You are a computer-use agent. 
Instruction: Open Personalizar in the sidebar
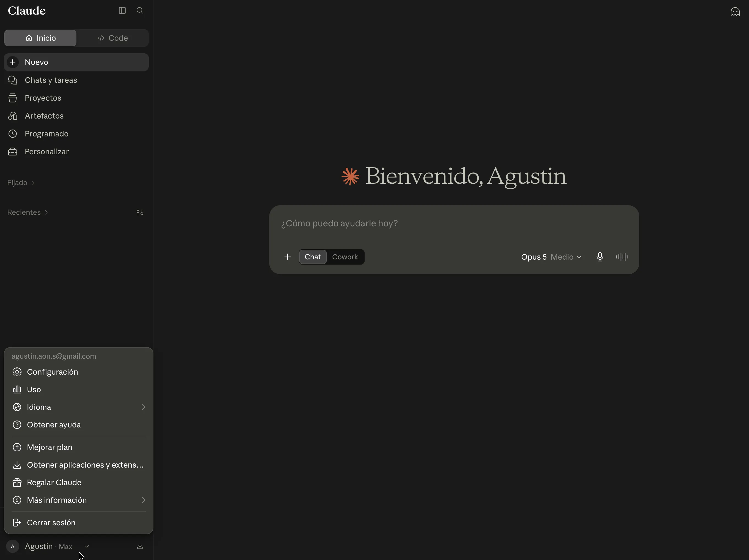click(76, 152)
